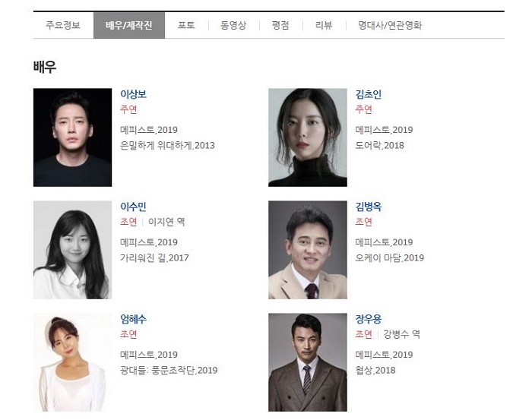532x420 pixels.
Task: Open 장우용's portrait thumbnail
Action: pyautogui.click(x=308, y=362)
